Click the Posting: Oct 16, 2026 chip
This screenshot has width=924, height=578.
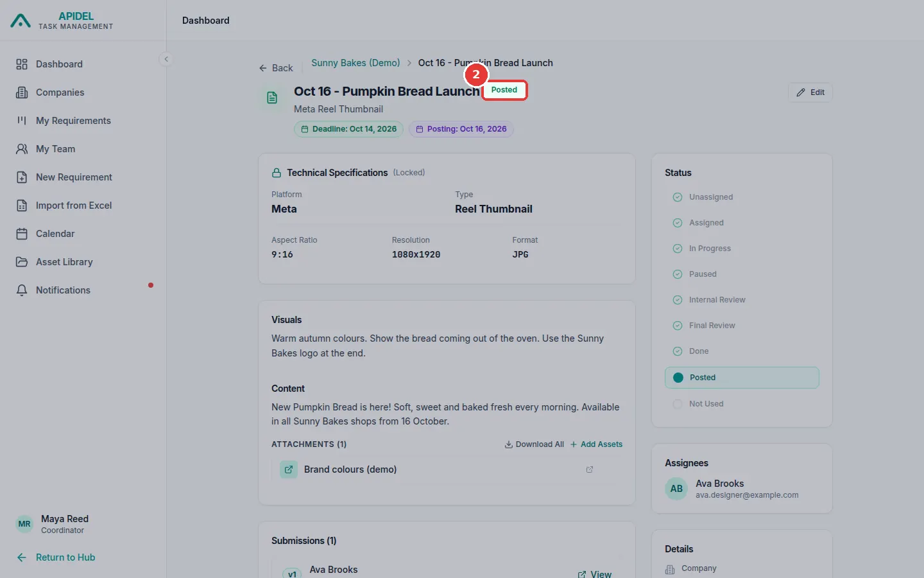tap(461, 129)
